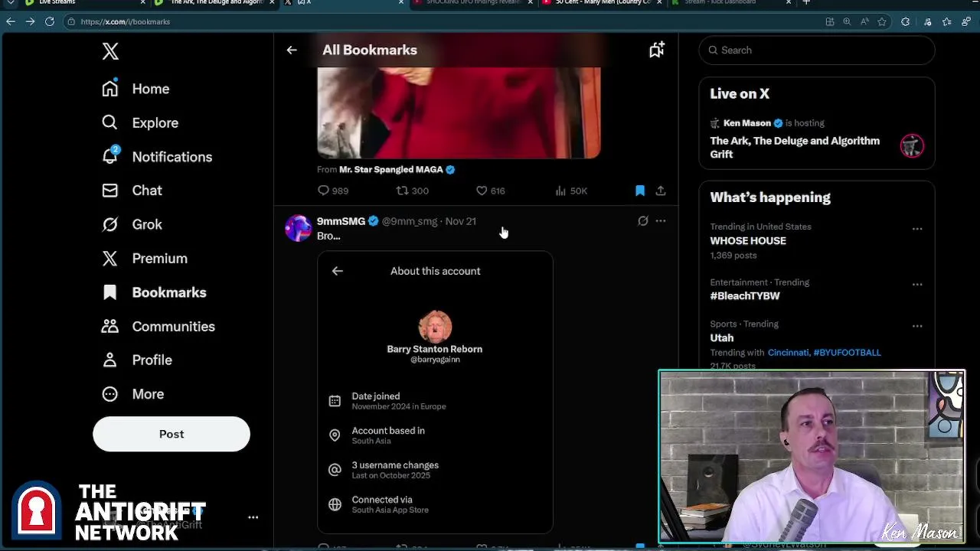The width and height of the screenshot is (980, 551).
Task: Open options for Utah trend
Action: click(x=917, y=326)
